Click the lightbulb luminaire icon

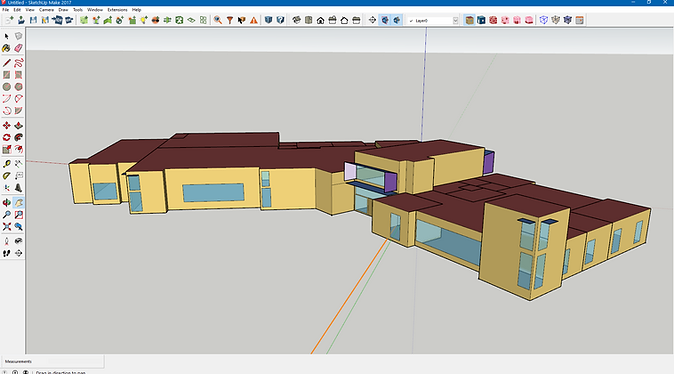click(144, 20)
